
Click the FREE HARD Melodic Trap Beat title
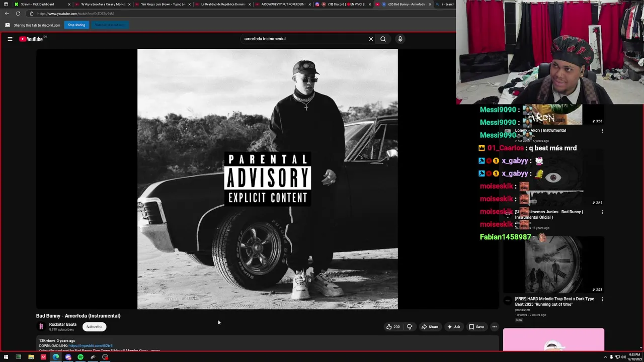click(x=554, y=302)
